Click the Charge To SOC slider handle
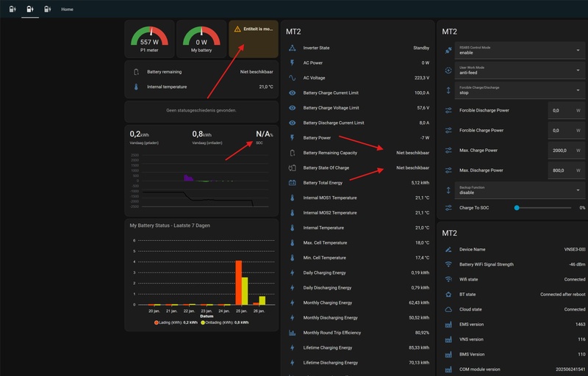The height and width of the screenshot is (376, 588). click(x=517, y=208)
